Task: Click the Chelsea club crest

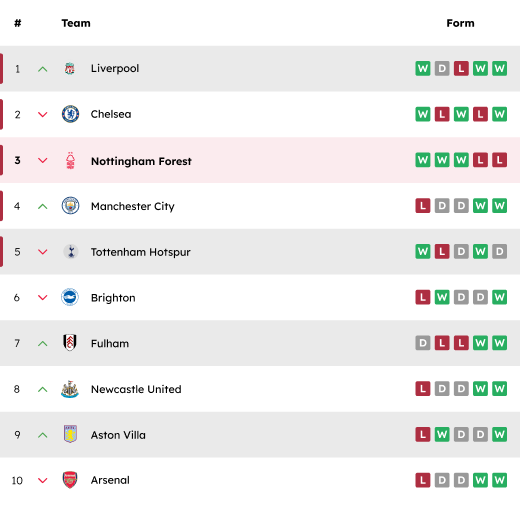Action: tap(70, 114)
